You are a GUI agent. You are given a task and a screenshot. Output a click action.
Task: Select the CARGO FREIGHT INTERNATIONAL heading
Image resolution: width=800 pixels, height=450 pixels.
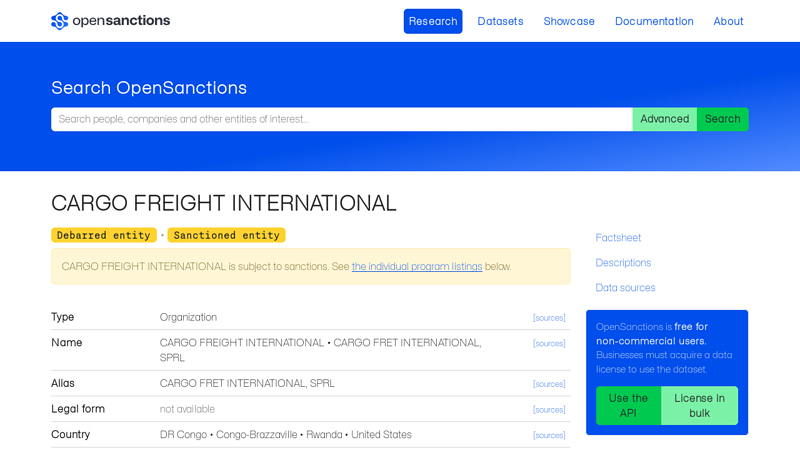coord(223,203)
